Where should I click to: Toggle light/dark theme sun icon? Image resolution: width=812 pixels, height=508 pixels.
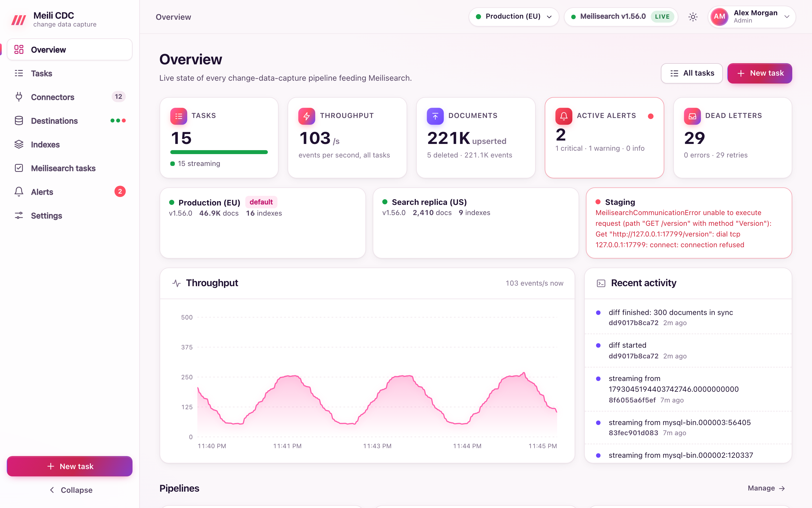693,17
